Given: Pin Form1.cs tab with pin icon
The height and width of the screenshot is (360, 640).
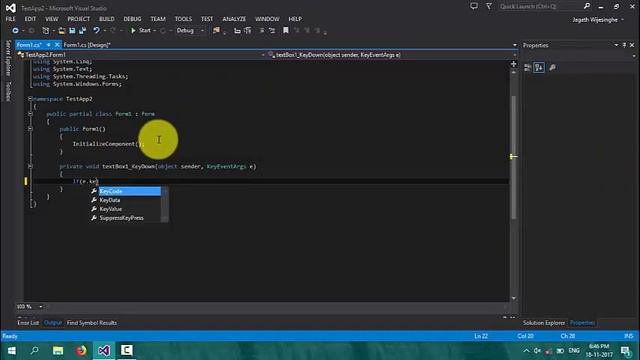Looking at the screenshot, I should [x=48, y=45].
